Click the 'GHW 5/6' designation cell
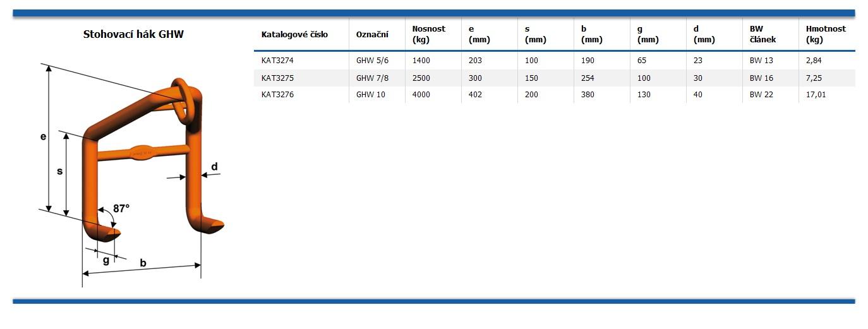Image resolution: width=868 pixels, height=329 pixels. [372, 61]
